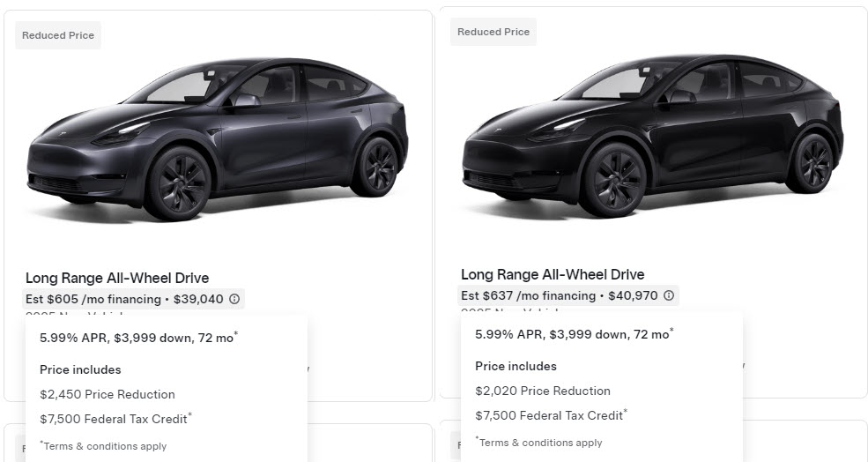Click Price includes heading in right tooltip
868x462 pixels.
point(516,366)
